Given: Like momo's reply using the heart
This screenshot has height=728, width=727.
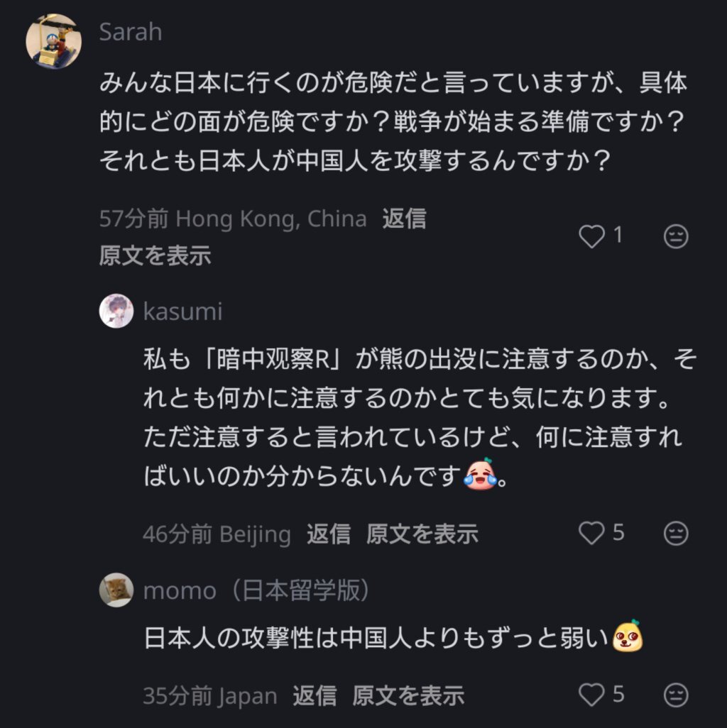Looking at the screenshot, I should coord(591,695).
